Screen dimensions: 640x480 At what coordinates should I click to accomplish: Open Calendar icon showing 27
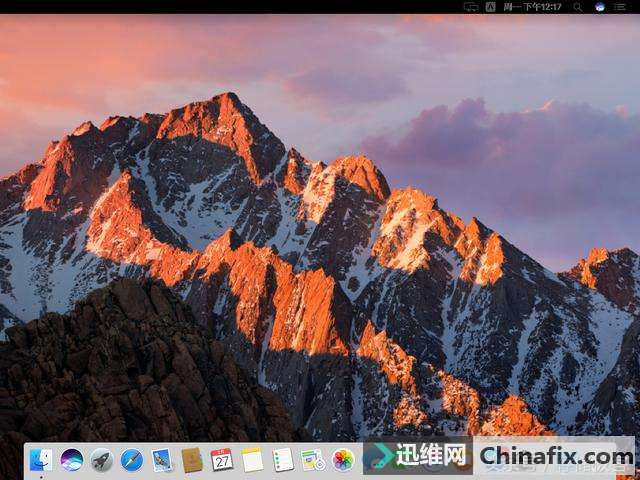(222, 460)
